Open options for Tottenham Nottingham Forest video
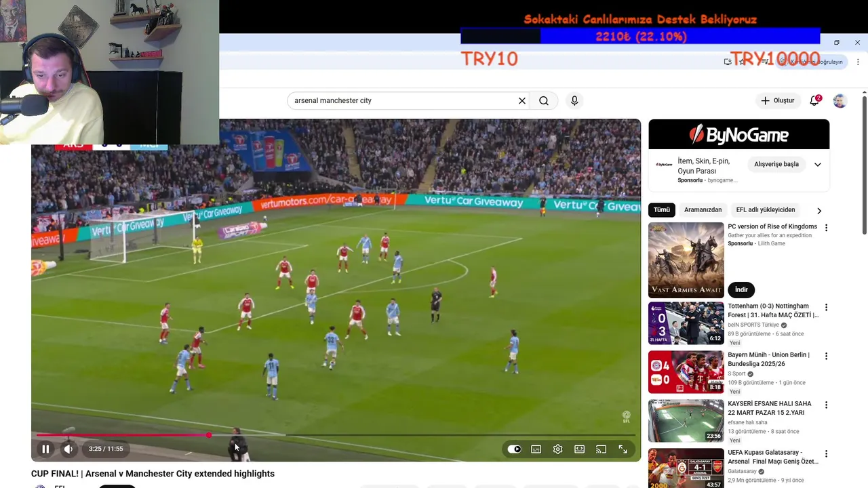 [826, 308]
